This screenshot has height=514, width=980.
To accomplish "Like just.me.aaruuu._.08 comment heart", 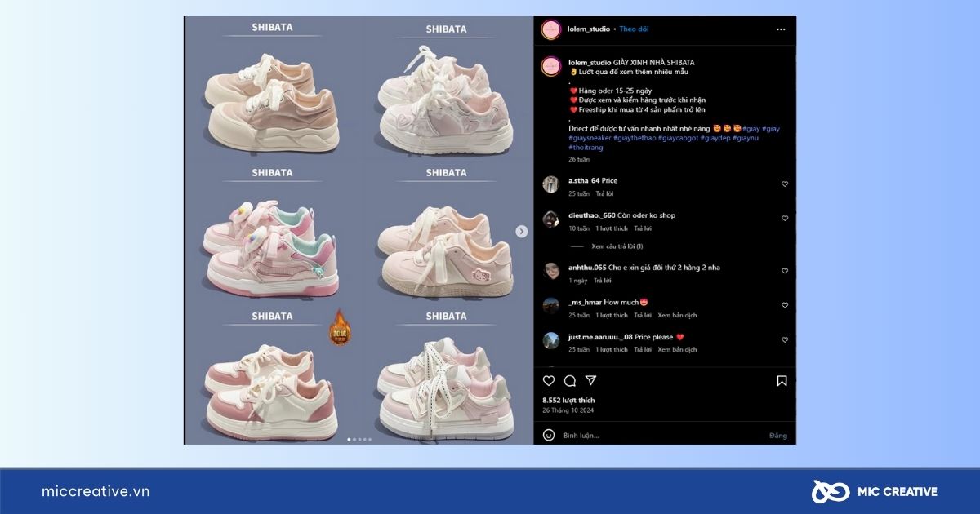I will click(x=785, y=339).
